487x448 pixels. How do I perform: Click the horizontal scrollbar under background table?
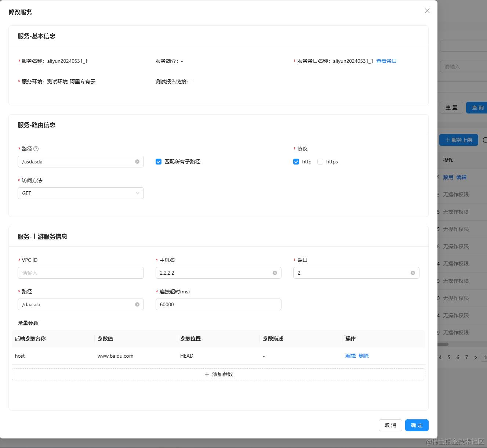click(x=443, y=344)
